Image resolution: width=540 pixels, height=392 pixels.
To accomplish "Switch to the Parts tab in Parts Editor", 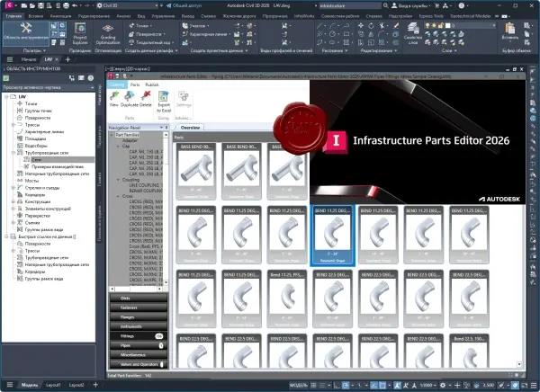I will pos(135,85).
